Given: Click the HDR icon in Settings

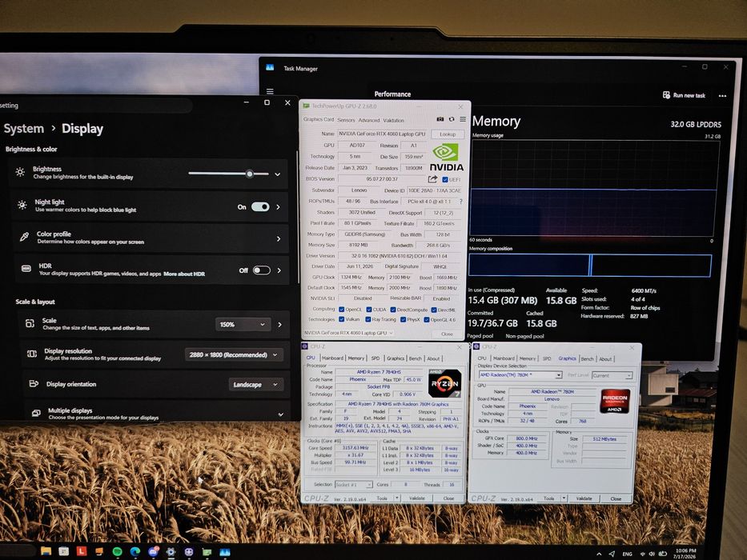Looking at the screenshot, I should tap(26, 269).
